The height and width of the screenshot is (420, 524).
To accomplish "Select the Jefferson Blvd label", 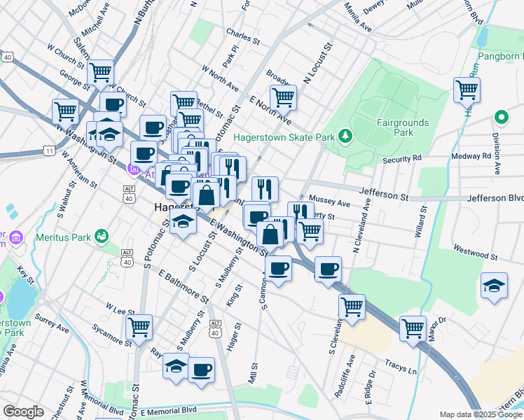I will coord(495,198).
